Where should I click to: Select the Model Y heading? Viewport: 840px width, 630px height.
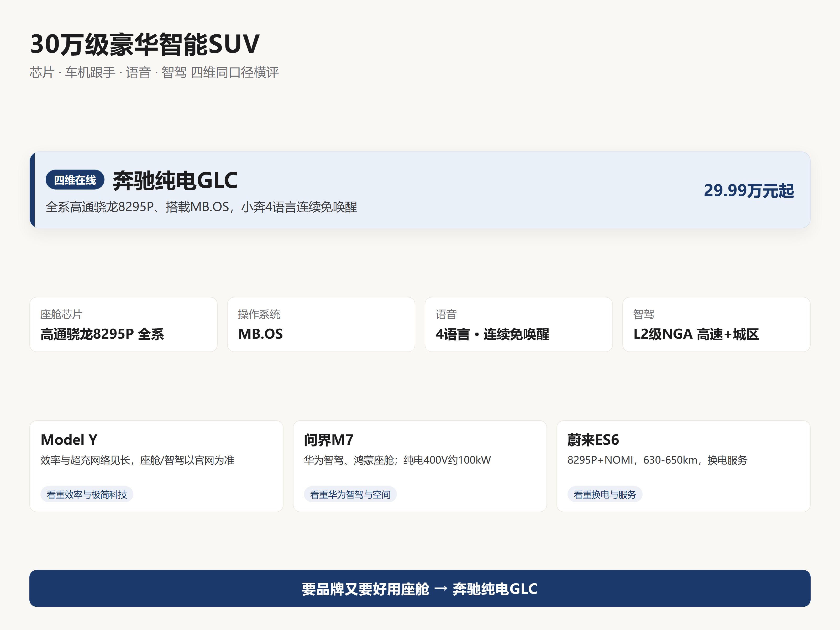pos(69,440)
